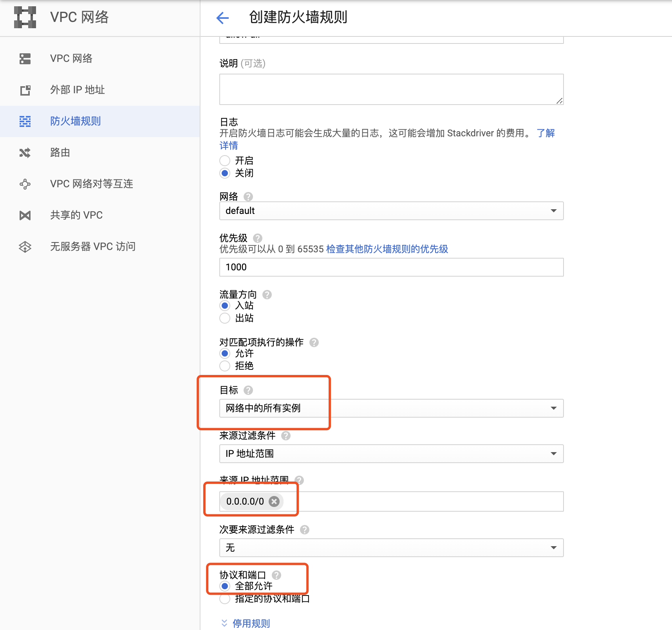672x630 pixels.
Task: Open 外部 IP 地址 in sidebar
Action: pos(100,90)
